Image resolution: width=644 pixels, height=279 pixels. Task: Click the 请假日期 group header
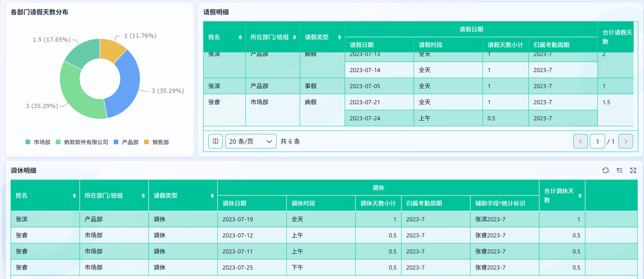click(x=471, y=29)
